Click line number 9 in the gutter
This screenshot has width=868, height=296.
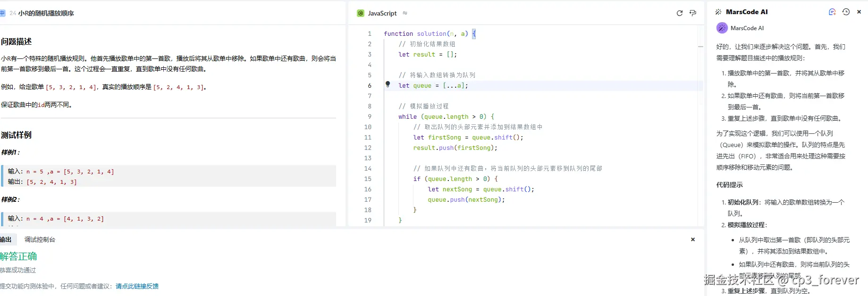(370, 116)
